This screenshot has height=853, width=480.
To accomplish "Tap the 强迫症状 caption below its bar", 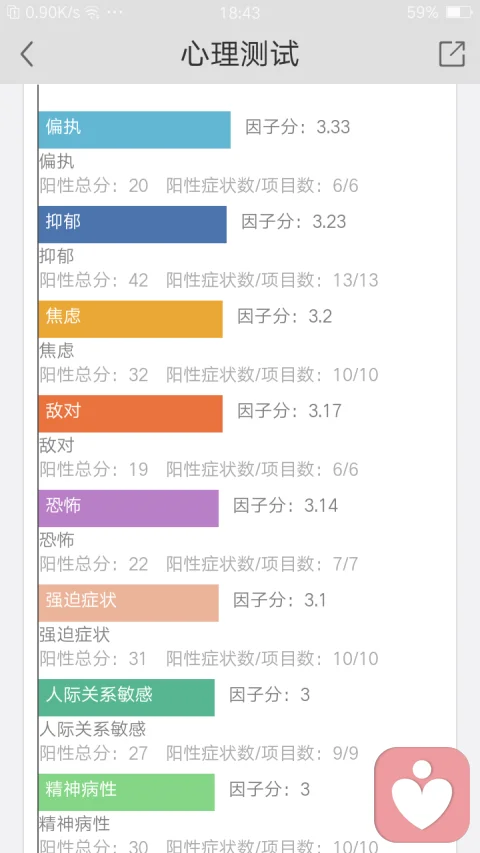I will point(75,635).
